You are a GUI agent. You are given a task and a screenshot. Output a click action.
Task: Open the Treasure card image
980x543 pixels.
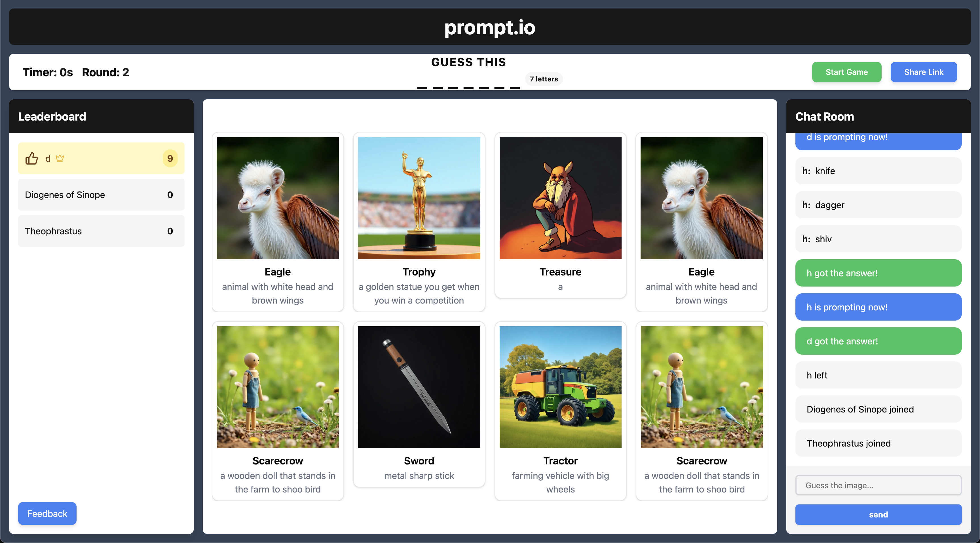pyautogui.click(x=560, y=198)
